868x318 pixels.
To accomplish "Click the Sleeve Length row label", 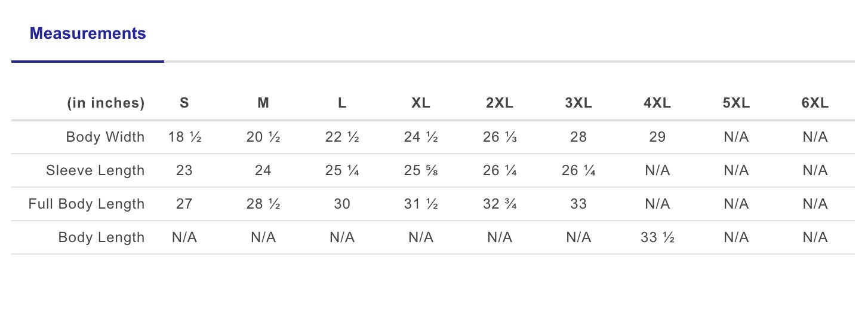I will tap(96, 170).
